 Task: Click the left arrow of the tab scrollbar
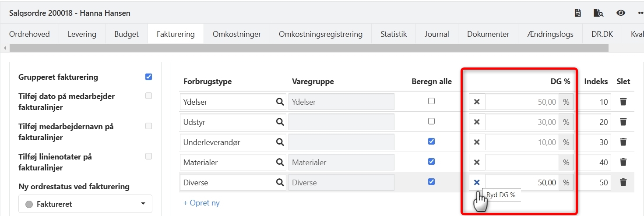pos(5,48)
